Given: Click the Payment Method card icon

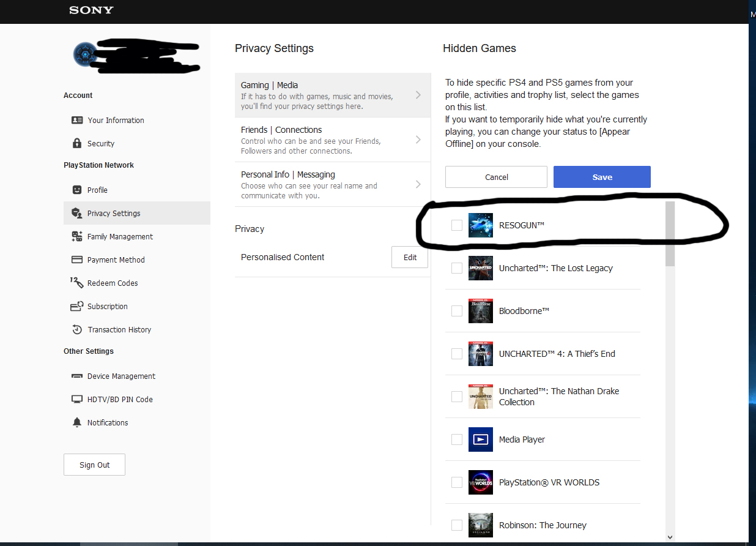Looking at the screenshot, I should 77,260.
